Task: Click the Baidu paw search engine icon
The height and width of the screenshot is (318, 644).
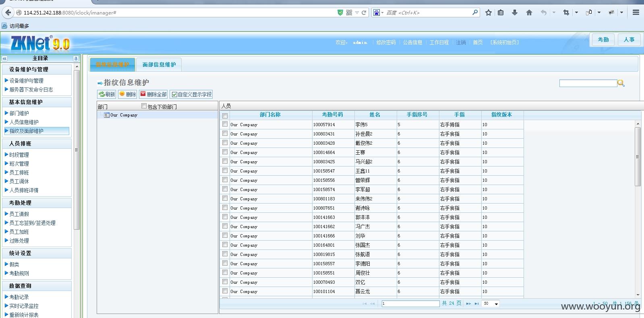Action: click(376, 12)
